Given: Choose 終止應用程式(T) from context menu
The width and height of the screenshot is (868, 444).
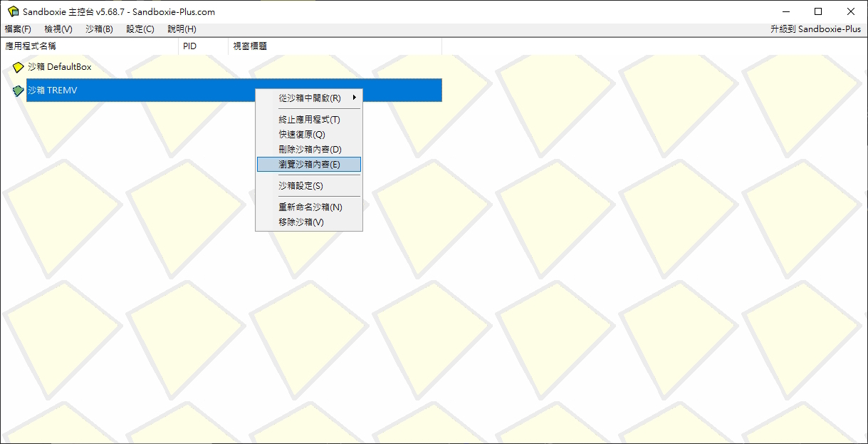Looking at the screenshot, I should (309, 120).
